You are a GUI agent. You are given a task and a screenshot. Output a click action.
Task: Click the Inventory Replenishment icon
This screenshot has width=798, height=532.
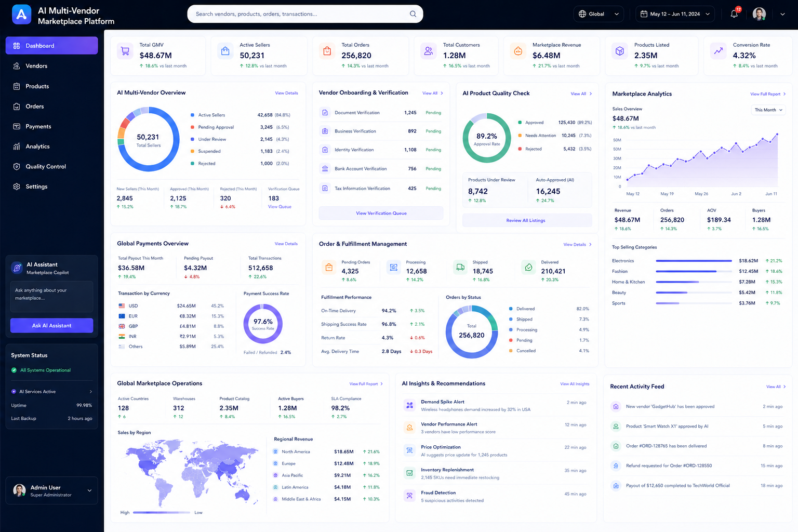pyautogui.click(x=409, y=473)
